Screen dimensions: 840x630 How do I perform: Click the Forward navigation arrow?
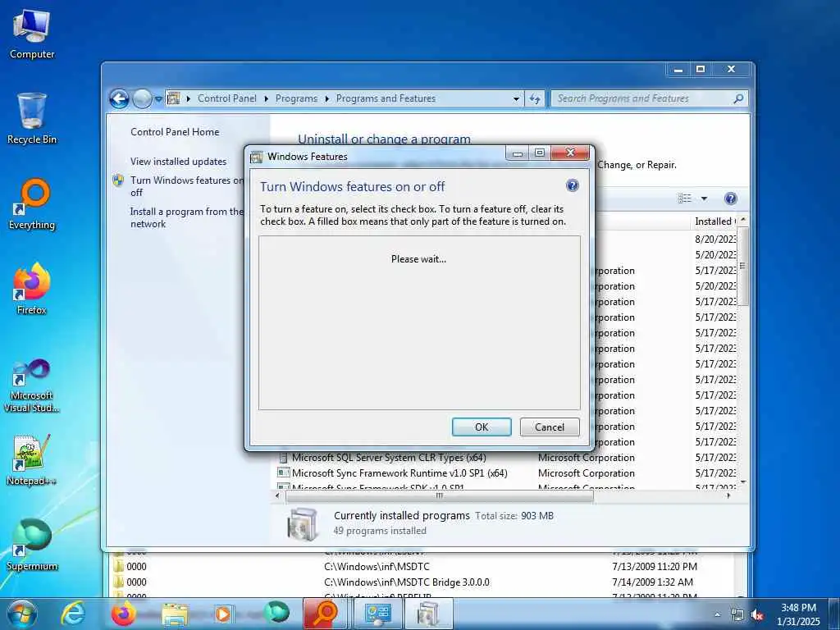[142, 98]
